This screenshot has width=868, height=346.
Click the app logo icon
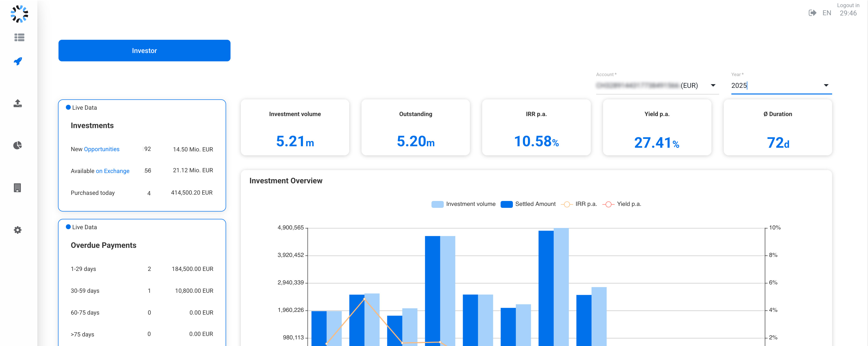[19, 14]
